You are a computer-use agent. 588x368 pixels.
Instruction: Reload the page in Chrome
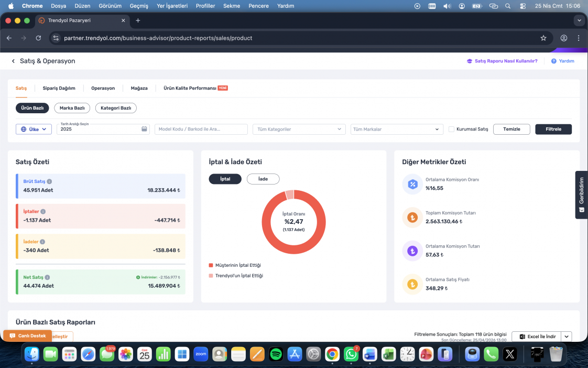pos(38,38)
